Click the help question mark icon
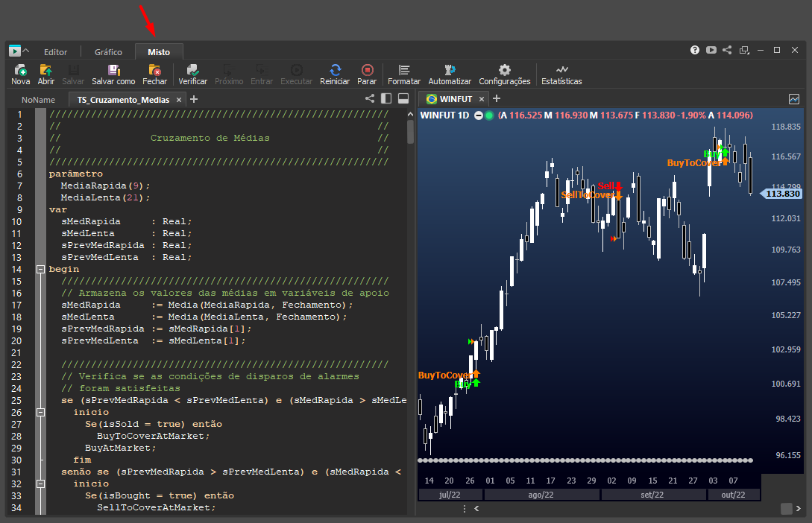Viewport: 812px width, 523px height. [x=695, y=50]
